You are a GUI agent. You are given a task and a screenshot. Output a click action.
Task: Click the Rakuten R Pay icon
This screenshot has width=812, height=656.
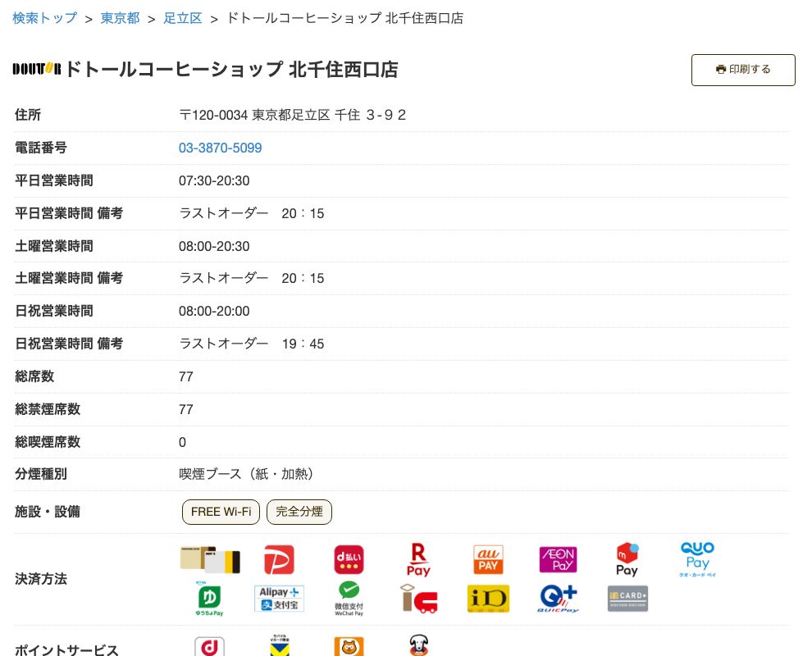(418, 560)
